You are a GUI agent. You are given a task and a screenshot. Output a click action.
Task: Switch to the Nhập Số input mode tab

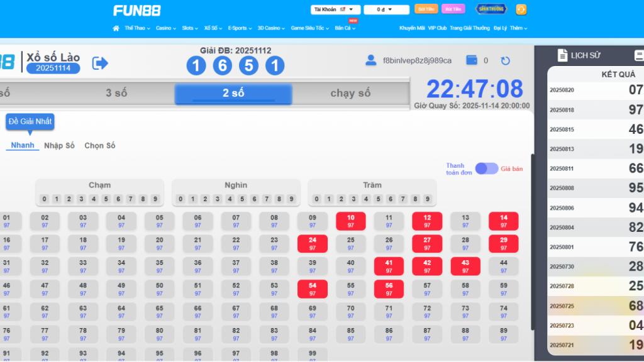pos(59,146)
